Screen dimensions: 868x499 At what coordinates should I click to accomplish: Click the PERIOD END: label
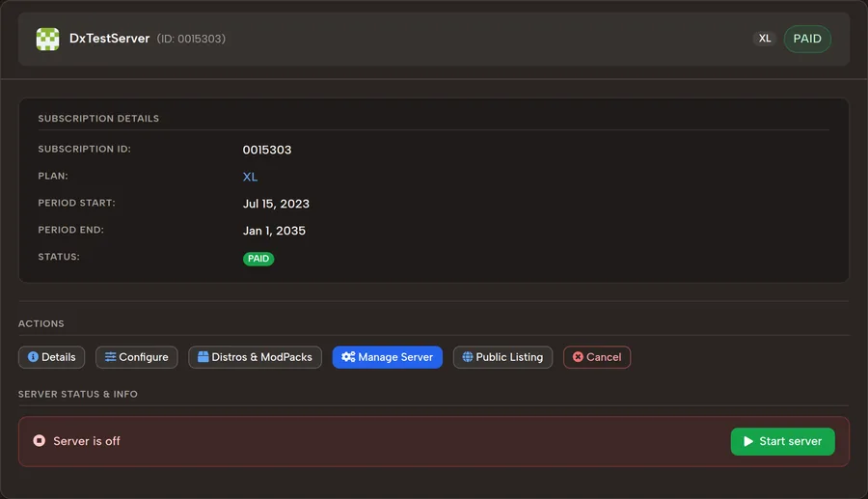pyautogui.click(x=70, y=230)
